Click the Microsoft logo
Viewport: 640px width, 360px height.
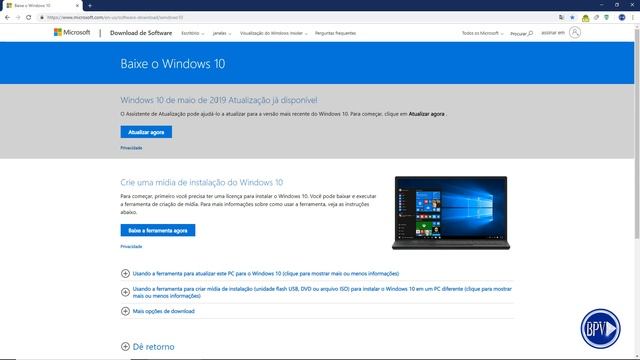tap(72, 32)
